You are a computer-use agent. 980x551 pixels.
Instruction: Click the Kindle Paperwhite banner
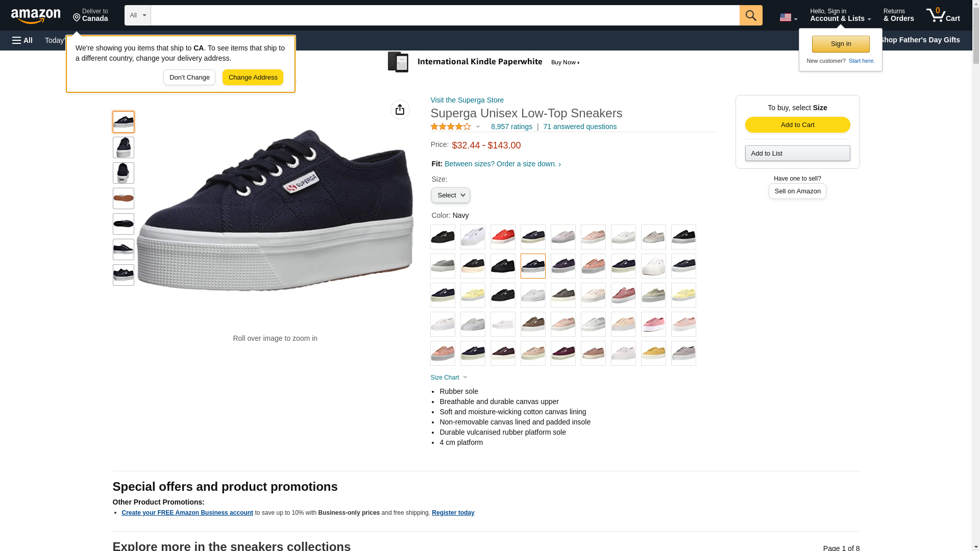tap(484, 62)
